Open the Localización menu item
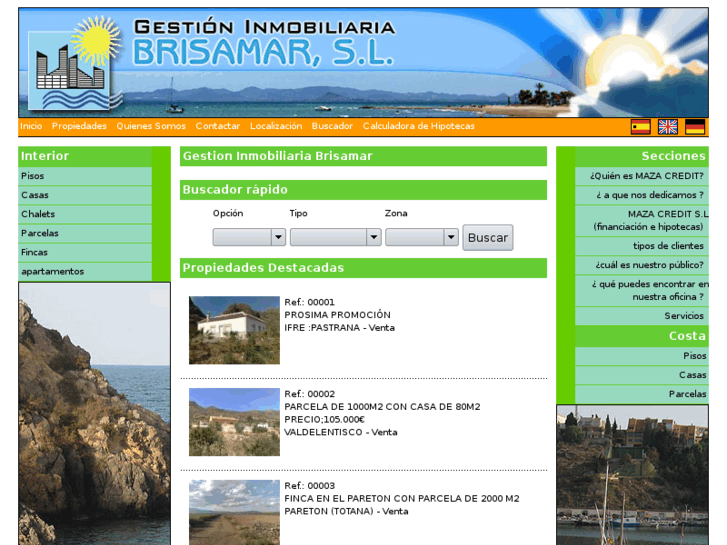 point(276,126)
